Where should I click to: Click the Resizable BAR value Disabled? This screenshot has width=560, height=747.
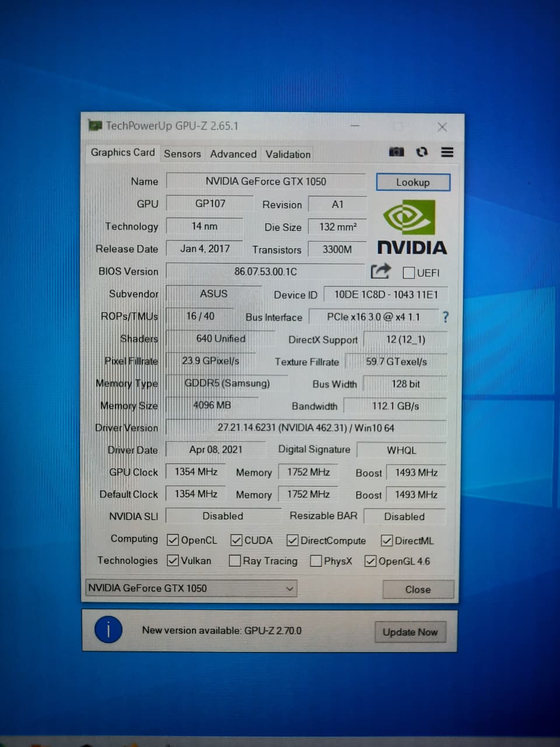[404, 516]
